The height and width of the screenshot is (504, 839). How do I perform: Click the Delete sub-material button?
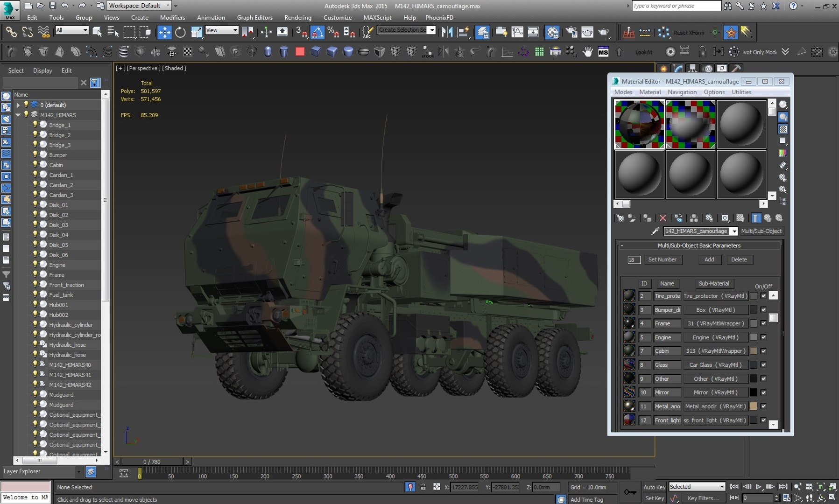pos(739,259)
